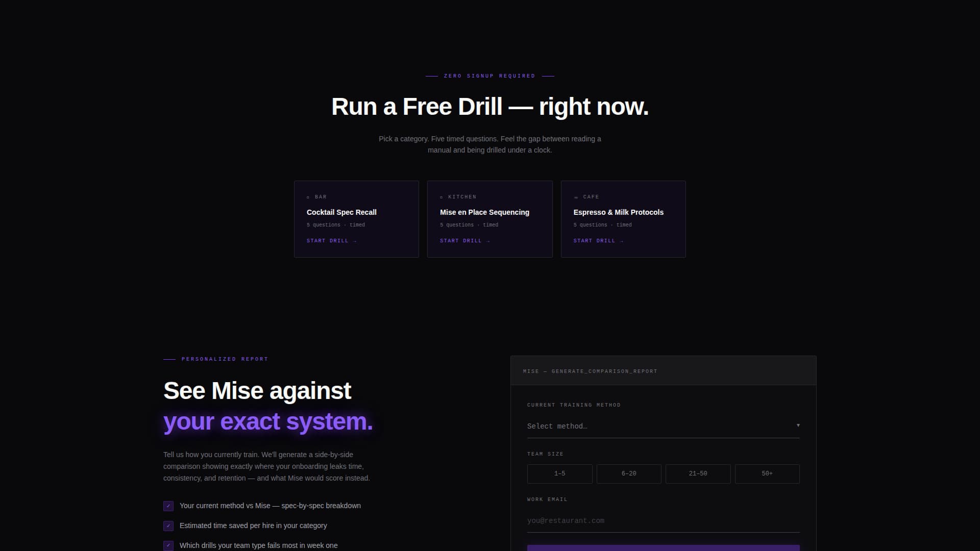Viewport: 980px width, 551px height.
Task: Click the CURRENT TRAINING METHOD label
Action: pos(574,405)
